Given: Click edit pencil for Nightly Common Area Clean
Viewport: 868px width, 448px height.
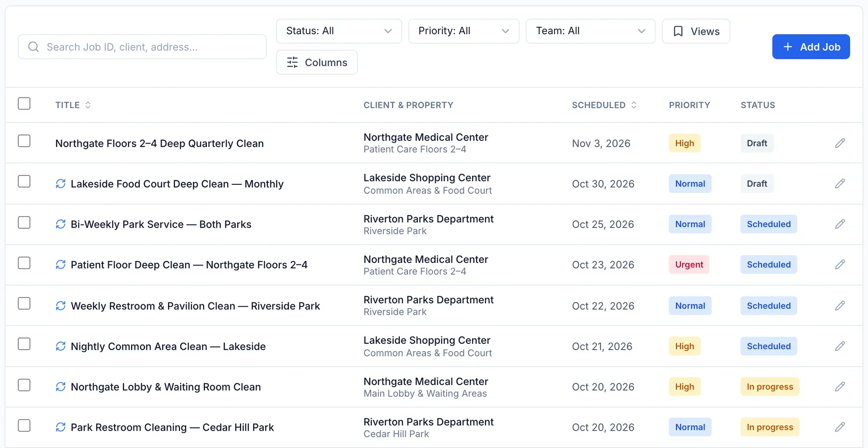Looking at the screenshot, I should point(840,346).
